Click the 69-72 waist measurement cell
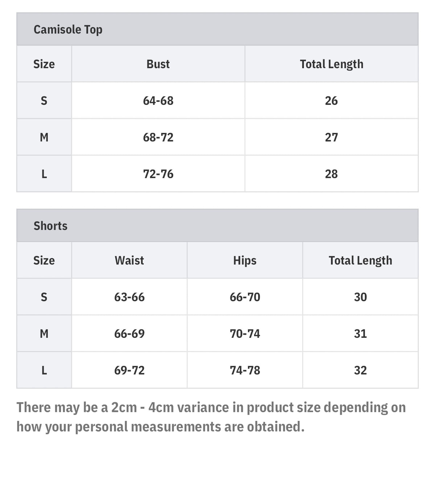Screen dimensions: 435x504 tap(129, 370)
